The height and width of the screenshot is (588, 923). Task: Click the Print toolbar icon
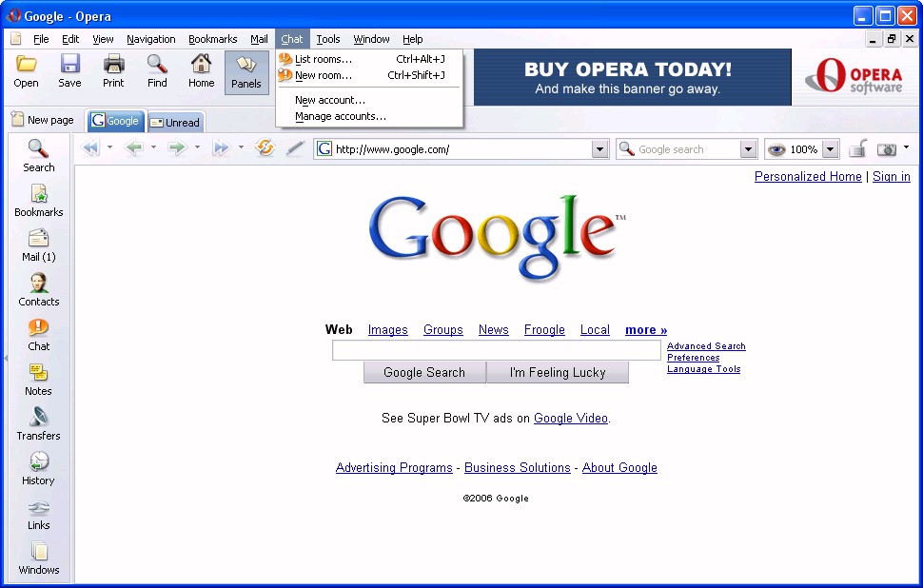click(113, 64)
